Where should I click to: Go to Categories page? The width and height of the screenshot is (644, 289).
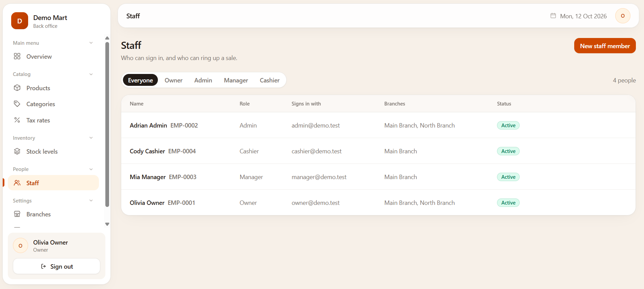tap(54, 104)
